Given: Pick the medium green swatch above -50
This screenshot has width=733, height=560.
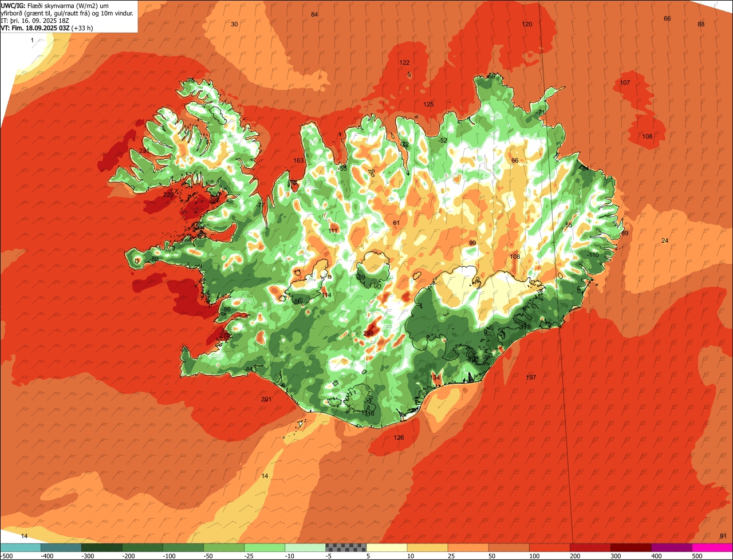Looking at the screenshot, I should click(x=224, y=547).
